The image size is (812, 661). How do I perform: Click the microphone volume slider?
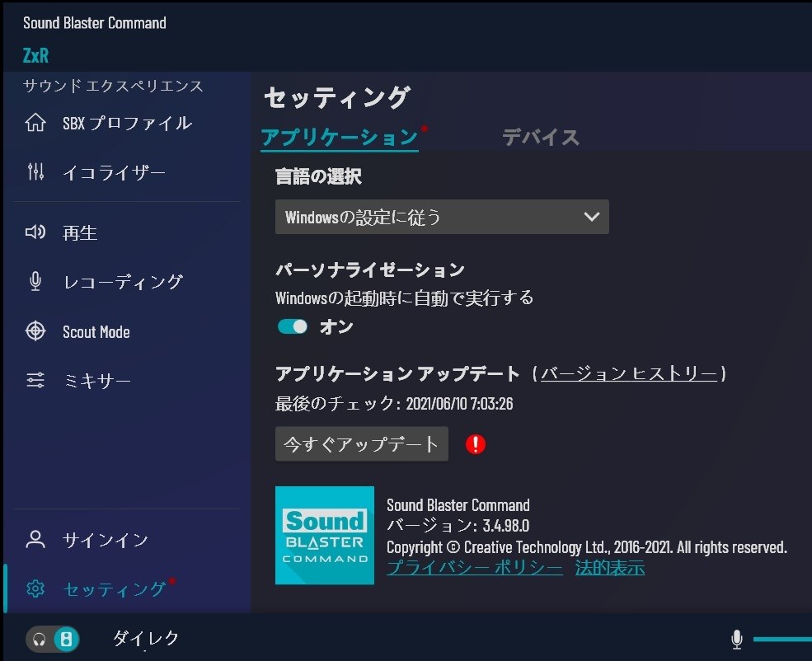pyautogui.click(x=782, y=640)
